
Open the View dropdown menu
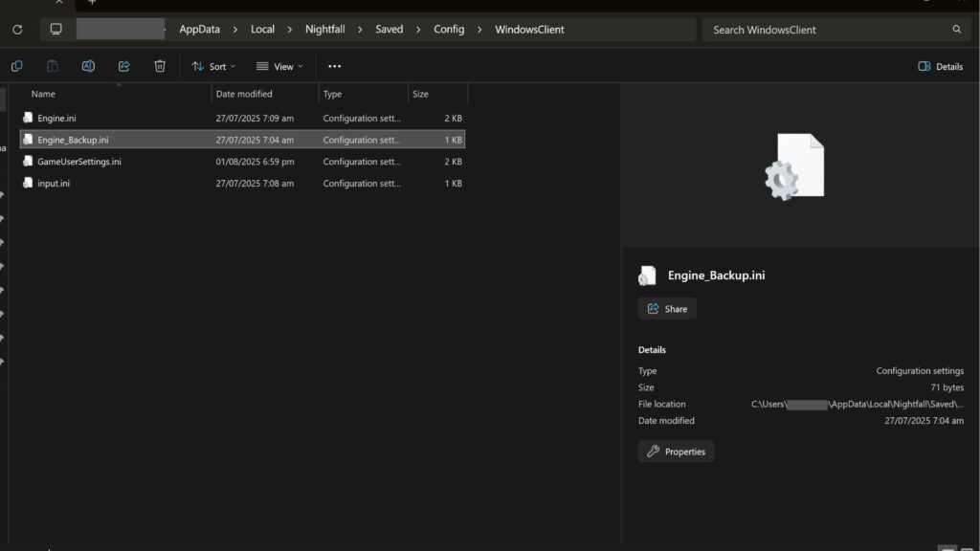coord(278,66)
